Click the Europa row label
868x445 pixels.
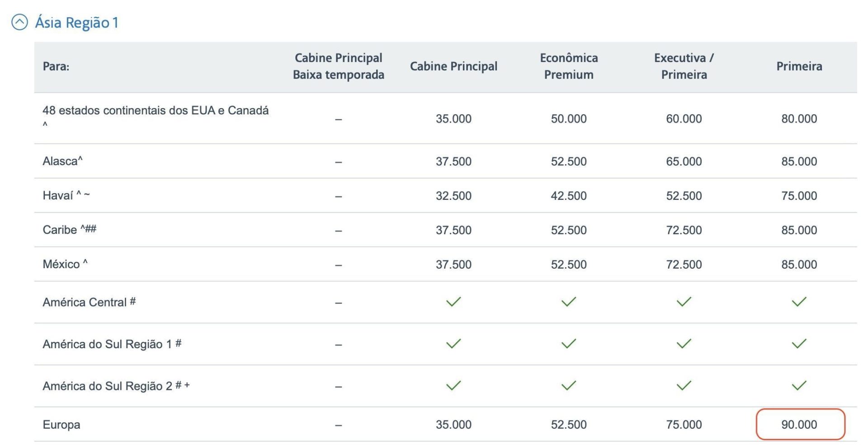tap(61, 425)
